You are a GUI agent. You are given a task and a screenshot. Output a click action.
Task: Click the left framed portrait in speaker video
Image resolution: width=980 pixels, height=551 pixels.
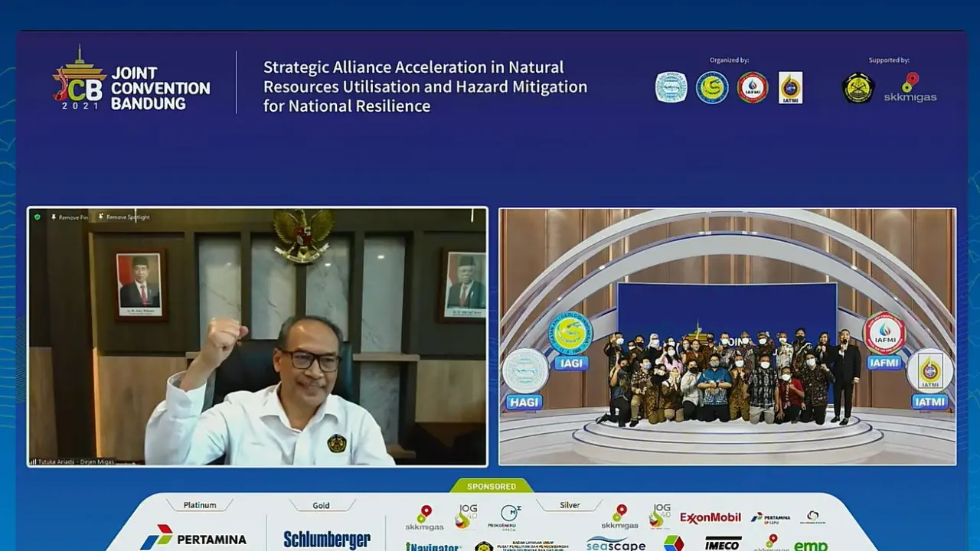[x=139, y=284]
